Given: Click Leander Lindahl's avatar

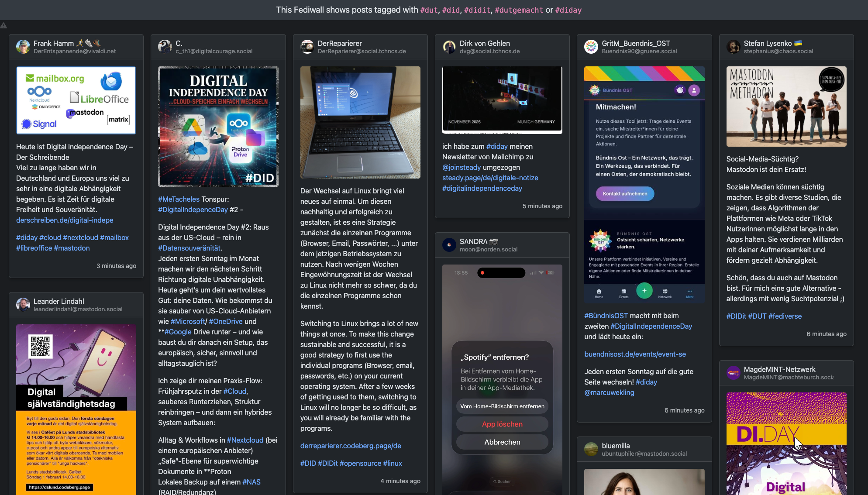Looking at the screenshot, I should coord(23,305).
